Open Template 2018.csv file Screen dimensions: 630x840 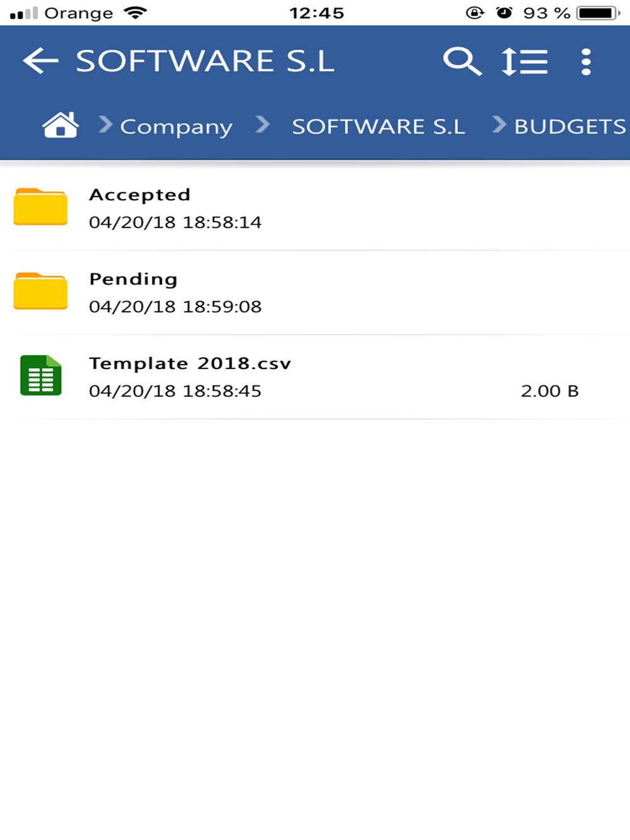tap(190, 363)
